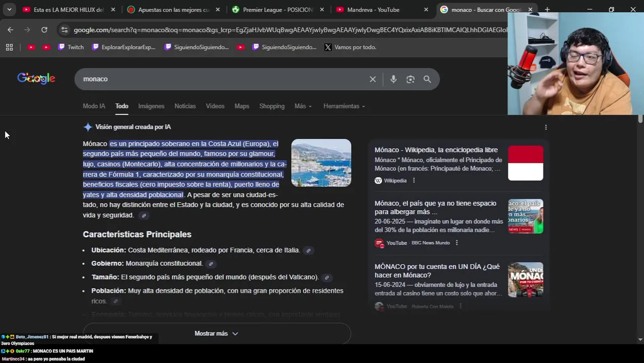Select the Todo results tab
Screen dimensions: 644x363
click(121, 106)
